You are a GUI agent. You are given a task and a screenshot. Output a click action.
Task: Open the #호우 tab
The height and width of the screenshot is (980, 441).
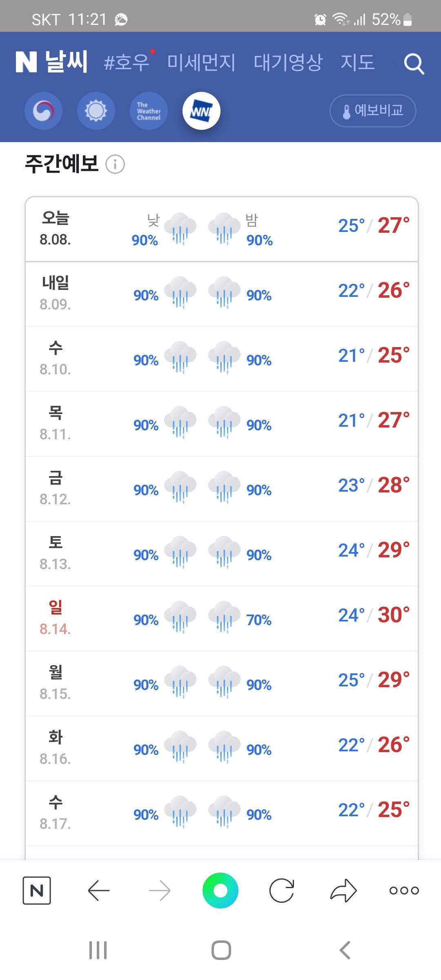127,62
